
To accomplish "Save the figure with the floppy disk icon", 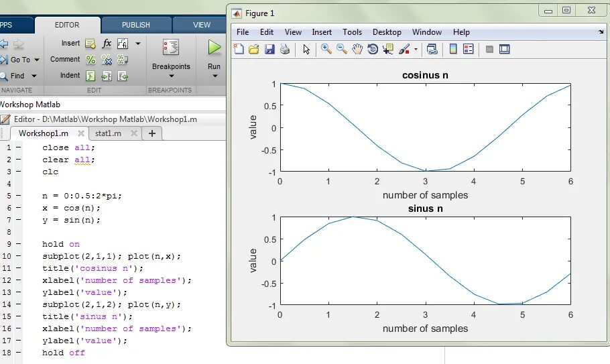I will [269, 49].
